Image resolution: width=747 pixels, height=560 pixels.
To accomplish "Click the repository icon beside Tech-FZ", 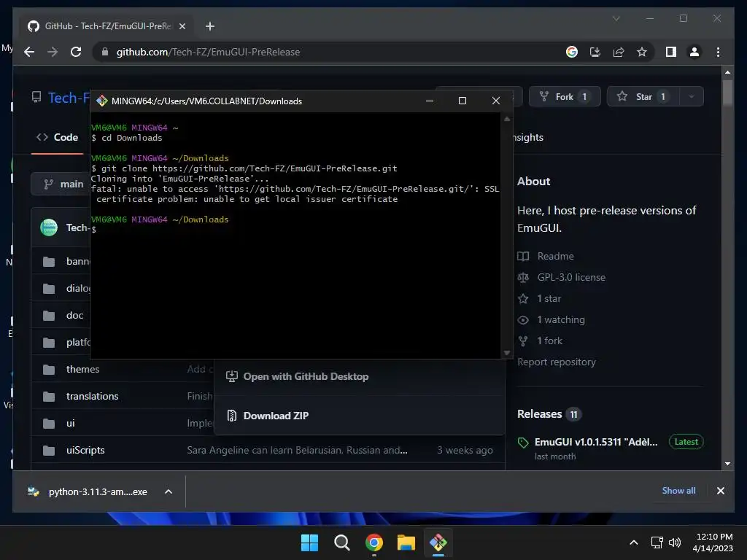I will [x=36, y=98].
